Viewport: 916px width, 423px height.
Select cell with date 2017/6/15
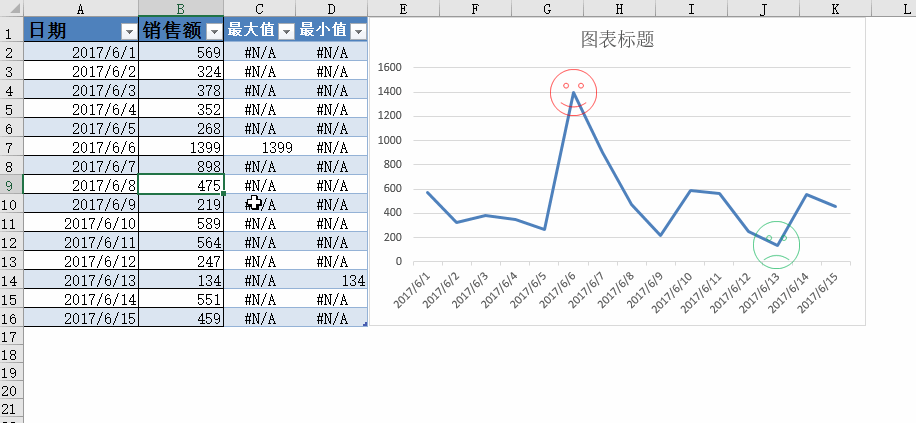click(x=81, y=318)
